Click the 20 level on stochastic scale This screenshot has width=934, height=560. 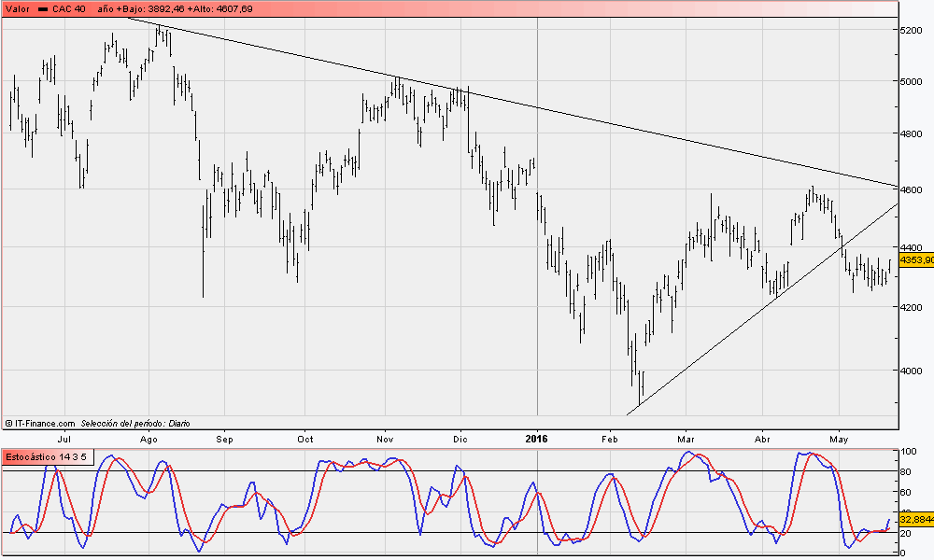907,533
